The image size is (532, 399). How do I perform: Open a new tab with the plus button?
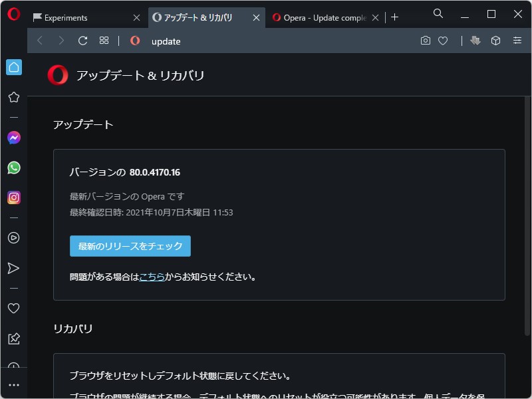(395, 17)
